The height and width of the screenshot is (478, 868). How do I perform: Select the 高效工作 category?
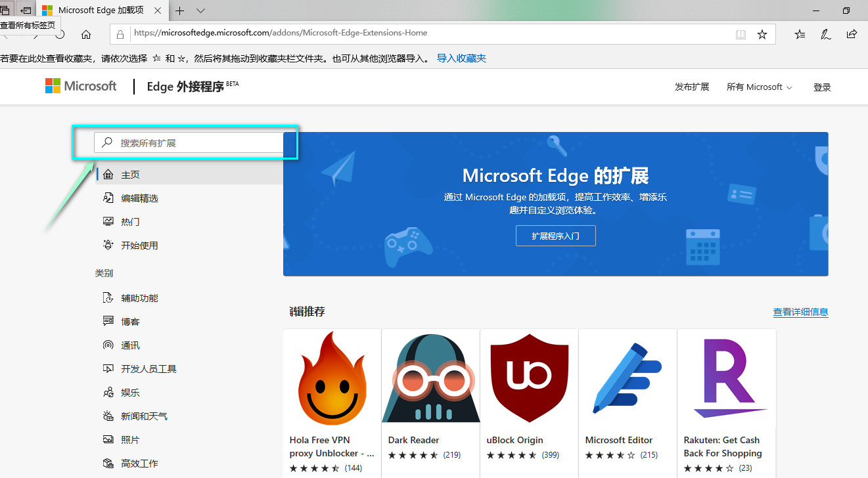point(139,464)
